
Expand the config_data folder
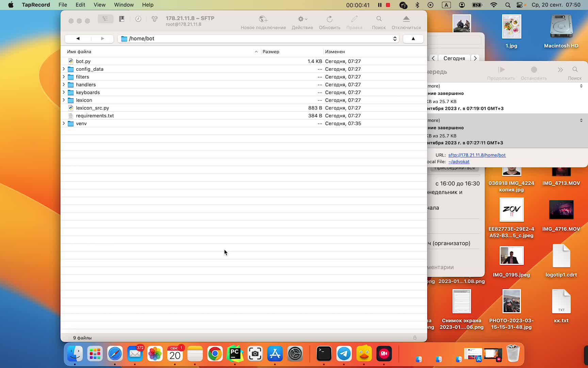pos(64,69)
